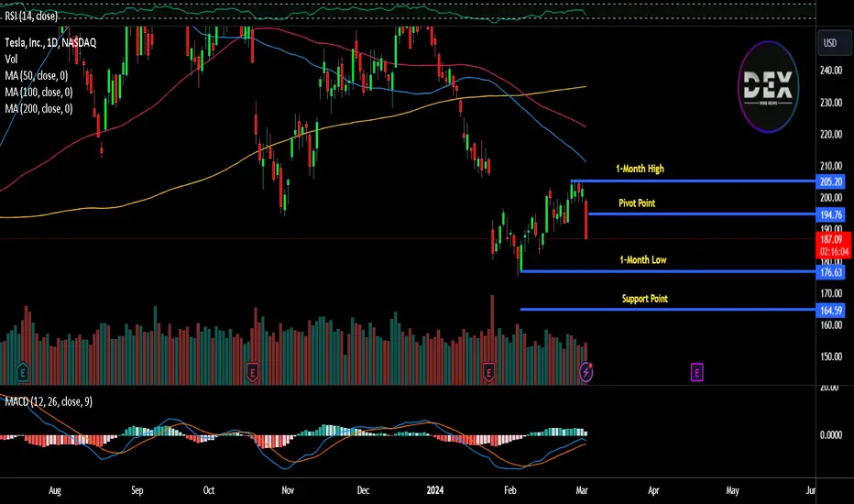Image resolution: width=854 pixels, height=504 pixels.
Task: Click the earnings E marker just before Feb
Action: pyautogui.click(x=488, y=373)
